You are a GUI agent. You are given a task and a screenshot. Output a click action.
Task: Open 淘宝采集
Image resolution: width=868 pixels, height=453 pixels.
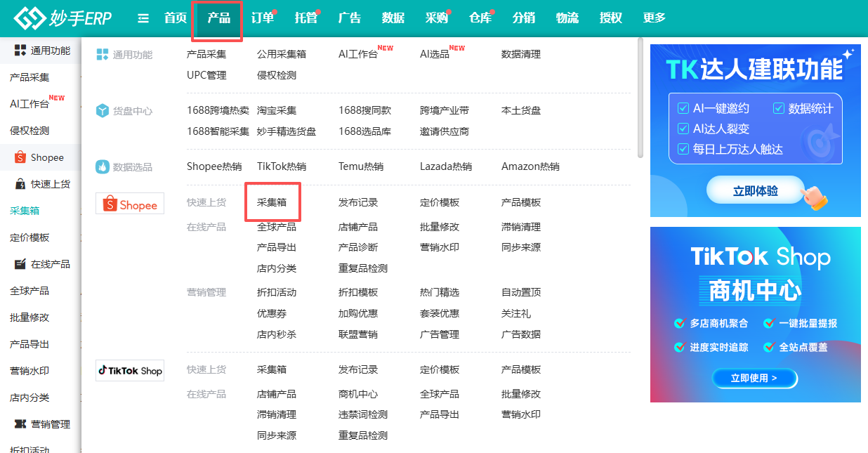pyautogui.click(x=277, y=110)
